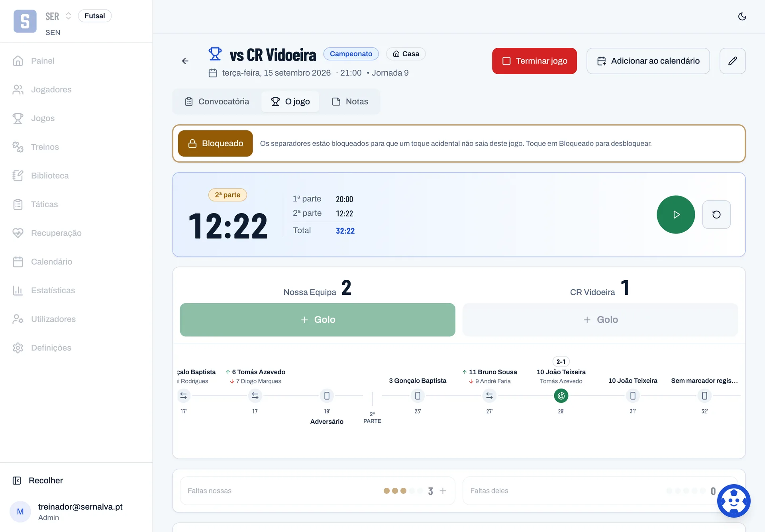
Task: Click the back arrow beside match title
Action: (185, 61)
